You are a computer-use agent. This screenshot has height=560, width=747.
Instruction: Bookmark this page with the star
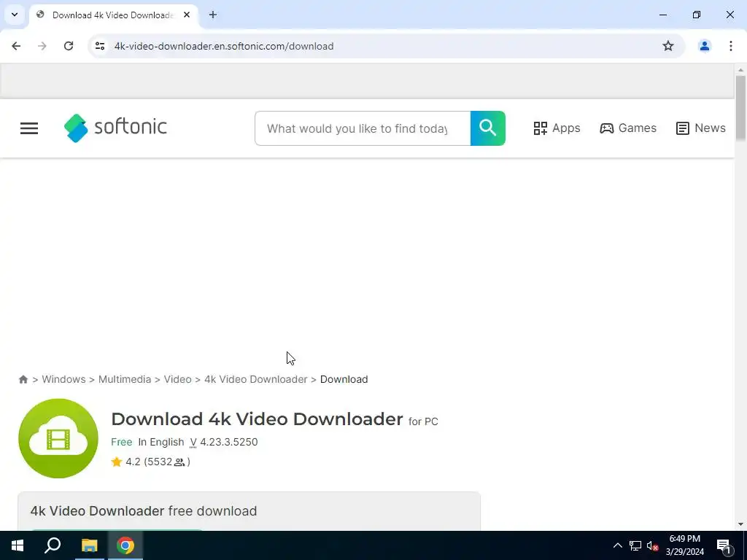pyautogui.click(x=668, y=46)
